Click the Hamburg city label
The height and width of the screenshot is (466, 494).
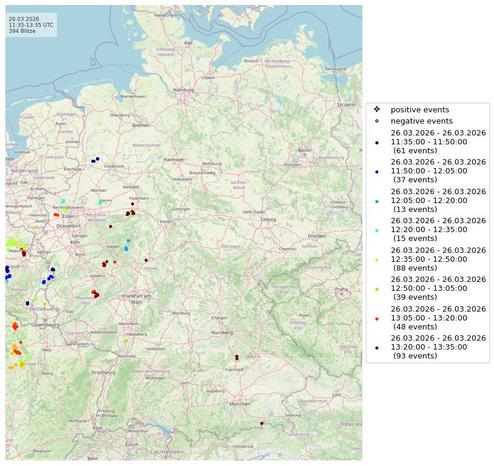click(183, 90)
